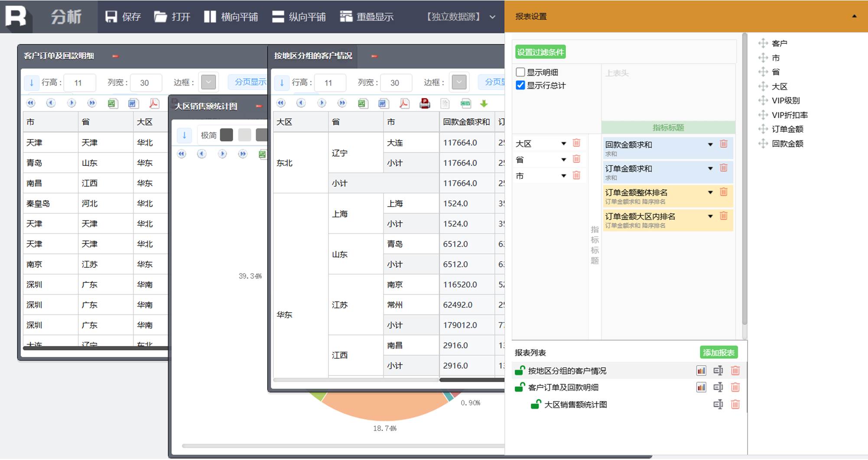Uncheck the 显示行总计 checkbox

click(520, 85)
